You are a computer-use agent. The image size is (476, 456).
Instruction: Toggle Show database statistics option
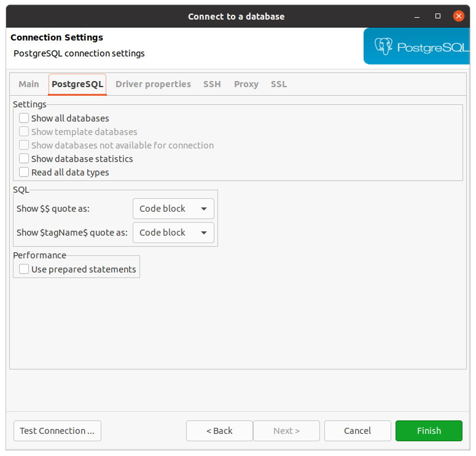click(x=24, y=159)
